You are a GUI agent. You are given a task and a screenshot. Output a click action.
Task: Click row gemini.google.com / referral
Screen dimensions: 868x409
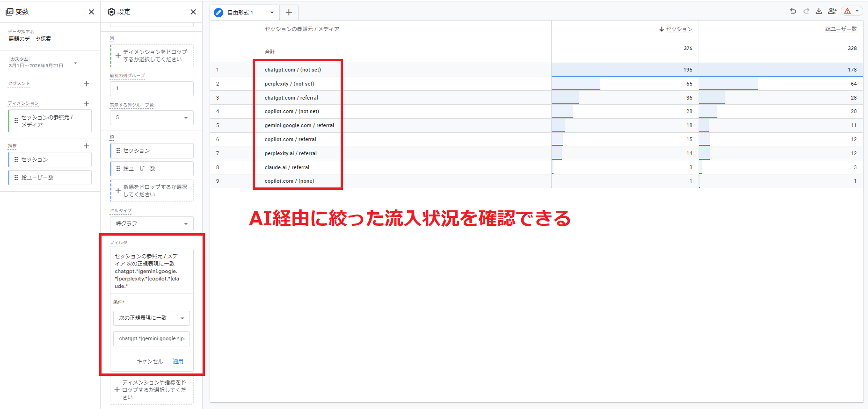coord(299,125)
